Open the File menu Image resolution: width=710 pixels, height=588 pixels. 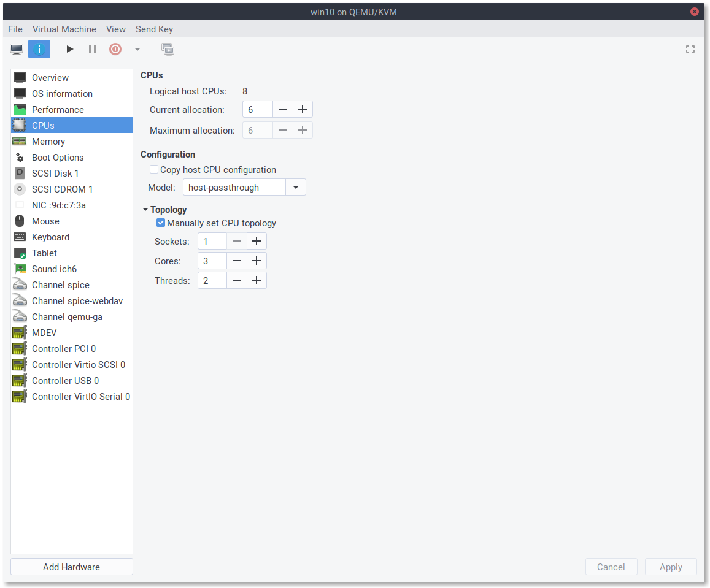coord(15,29)
